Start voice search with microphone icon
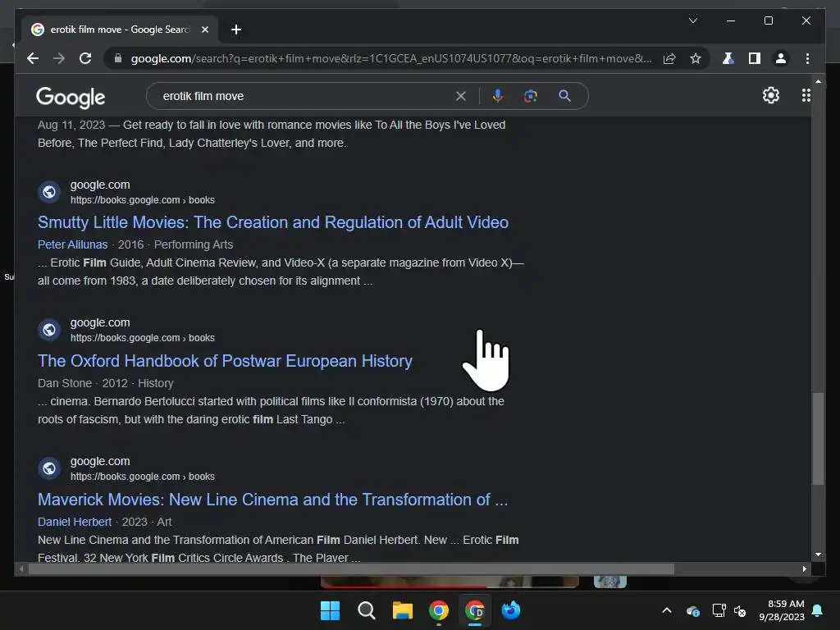 pyautogui.click(x=498, y=96)
